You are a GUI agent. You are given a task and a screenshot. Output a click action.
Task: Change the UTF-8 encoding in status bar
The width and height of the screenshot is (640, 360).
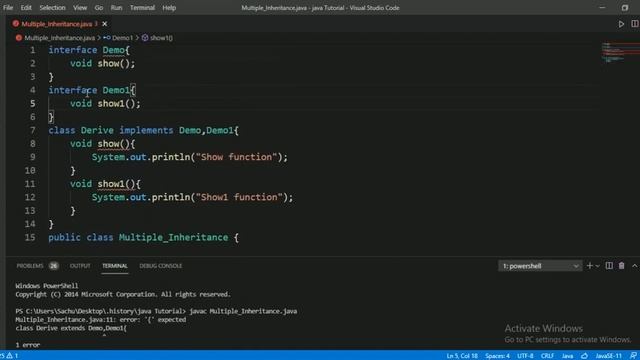[525, 356]
